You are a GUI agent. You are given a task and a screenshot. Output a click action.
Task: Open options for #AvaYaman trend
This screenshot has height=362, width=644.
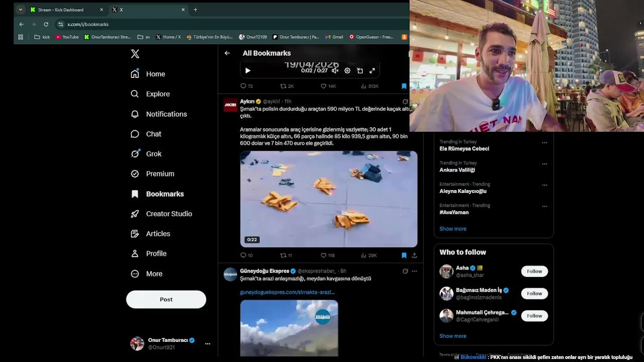544,206
